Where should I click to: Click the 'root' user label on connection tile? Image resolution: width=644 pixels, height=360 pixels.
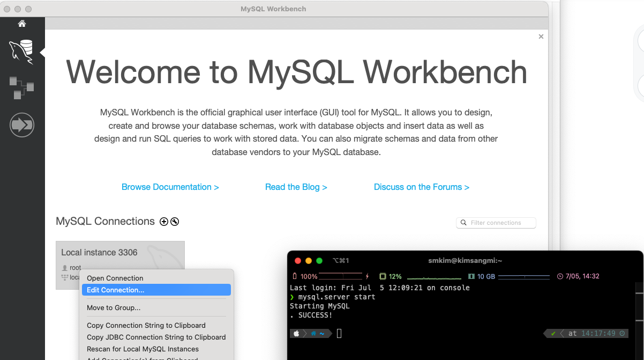pyautogui.click(x=76, y=268)
